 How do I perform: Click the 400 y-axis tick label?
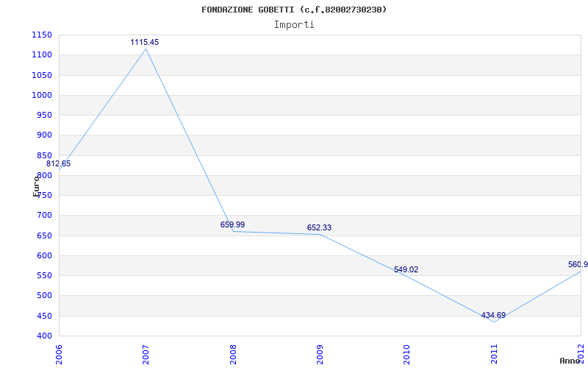[x=43, y=336]
